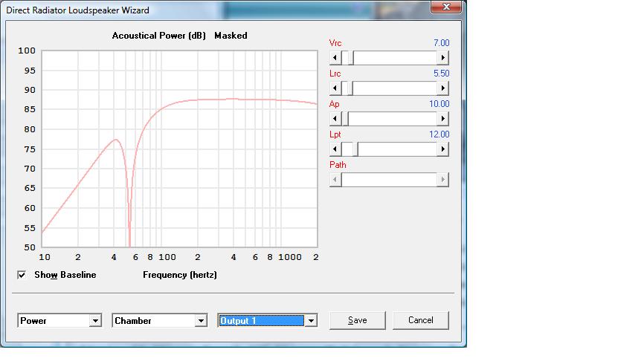Click the disabled Path slider left arrow
The width and height of the screenshot is (644, 364).
335,179
